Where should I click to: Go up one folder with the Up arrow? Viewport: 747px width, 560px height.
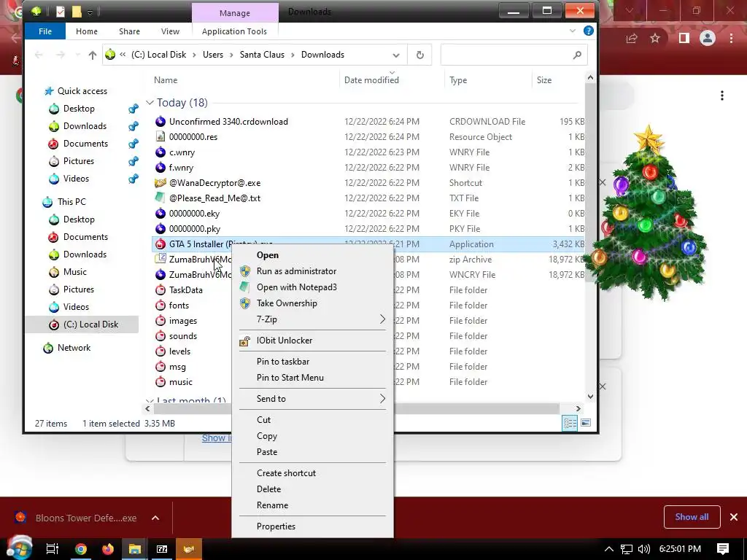[x=93, y=55]
